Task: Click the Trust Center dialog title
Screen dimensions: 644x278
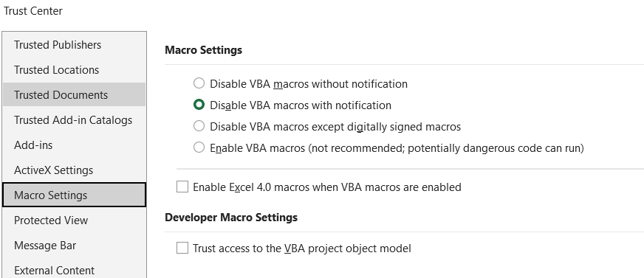Action: (33, 11)
